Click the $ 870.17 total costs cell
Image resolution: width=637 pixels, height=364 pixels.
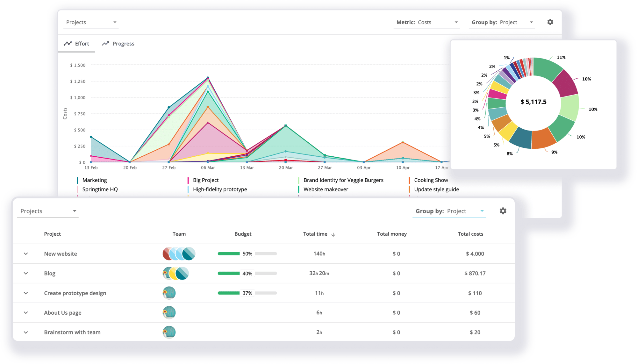point(475,273)
